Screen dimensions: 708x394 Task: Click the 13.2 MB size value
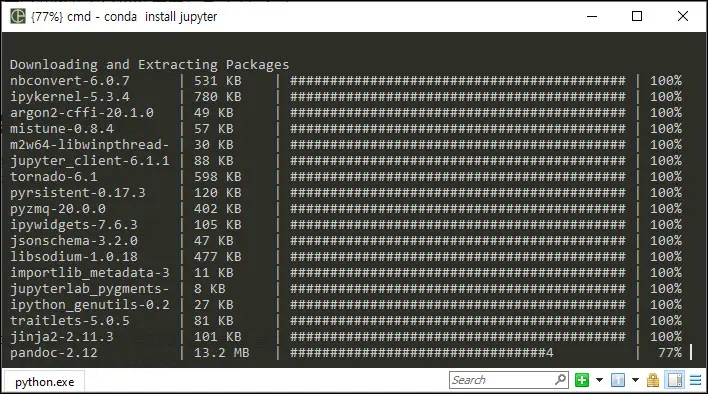221,353
